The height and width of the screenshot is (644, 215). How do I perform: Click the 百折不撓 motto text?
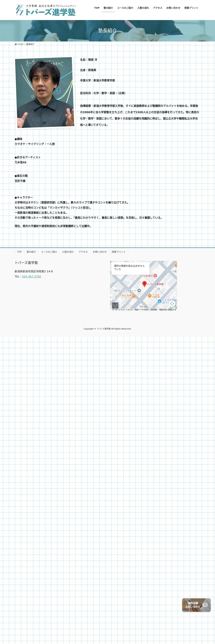[x=20, y=181]
